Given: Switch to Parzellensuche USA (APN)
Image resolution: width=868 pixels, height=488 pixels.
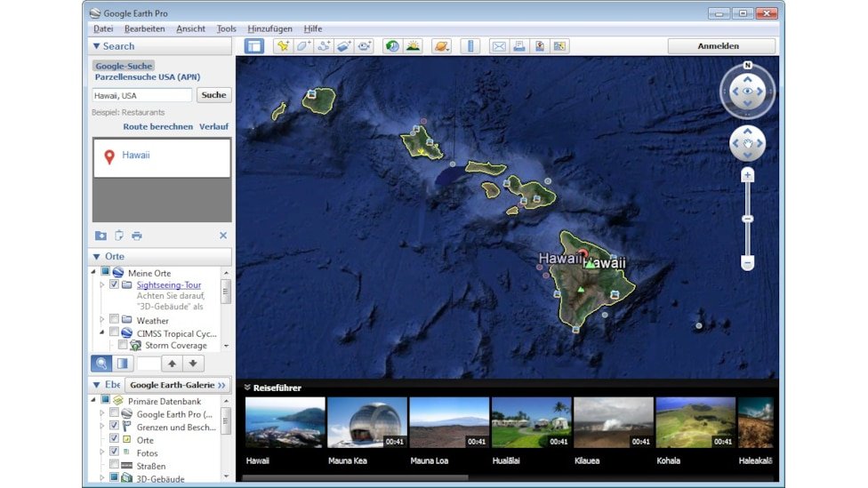Looking at the screenshot, I should coord(148,77).
